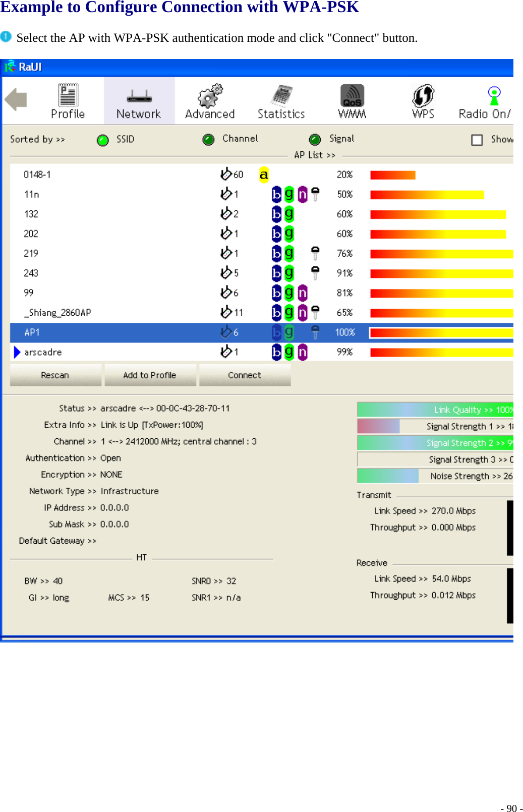Click the IP Address 0.0.0.0 value
The height and width of the screenshot is (812, 523).
click(114, 508)
